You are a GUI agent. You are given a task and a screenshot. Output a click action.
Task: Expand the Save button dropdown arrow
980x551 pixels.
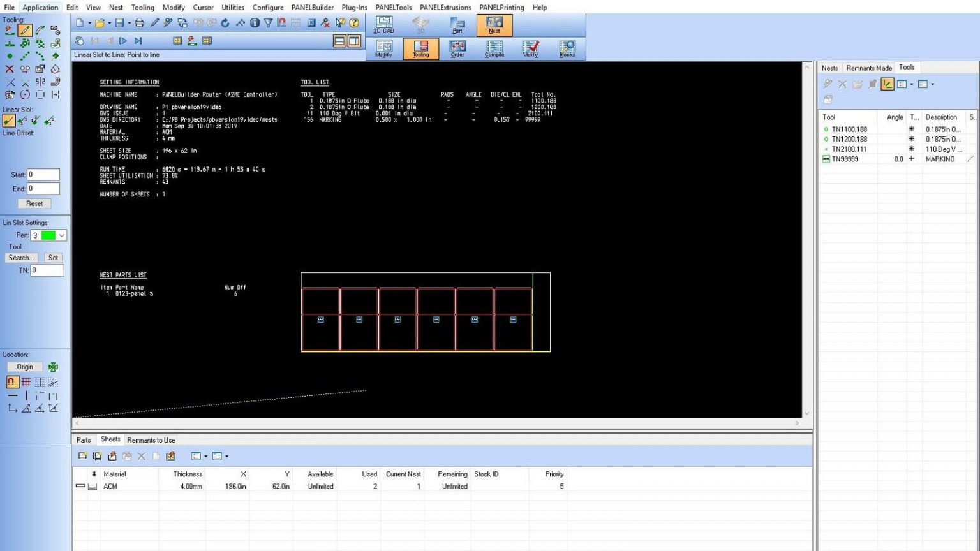pos(130,22)
